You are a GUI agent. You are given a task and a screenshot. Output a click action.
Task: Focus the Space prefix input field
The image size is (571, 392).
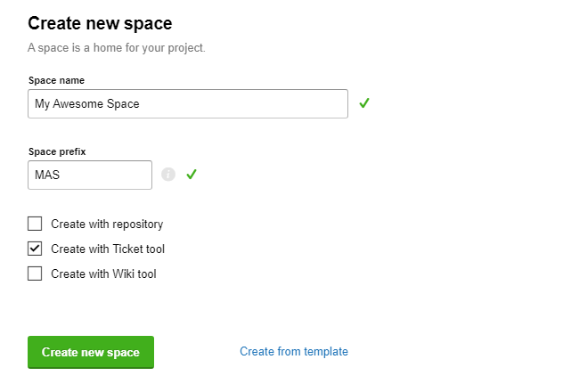pyautogui.click(x=90, y=176)
